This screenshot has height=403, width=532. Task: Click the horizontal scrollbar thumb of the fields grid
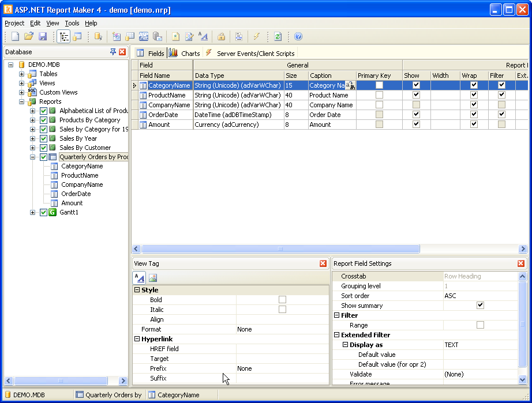(x=280, y=249)
